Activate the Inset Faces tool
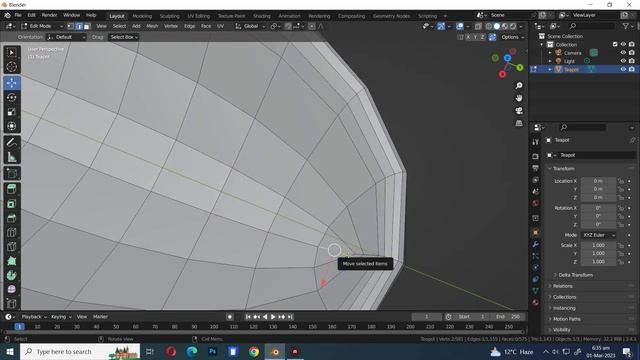 pyautogui.click(x=11, y=204)
